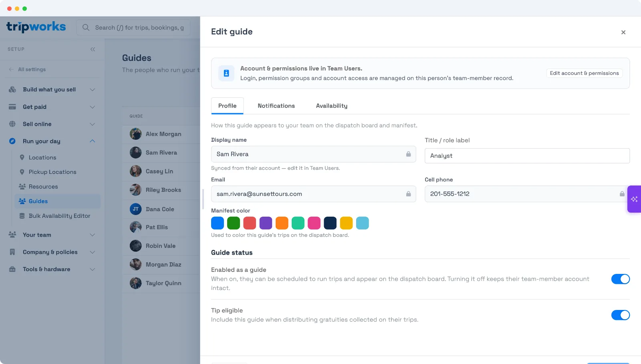Pick the purple manifest color

[266, 223]
